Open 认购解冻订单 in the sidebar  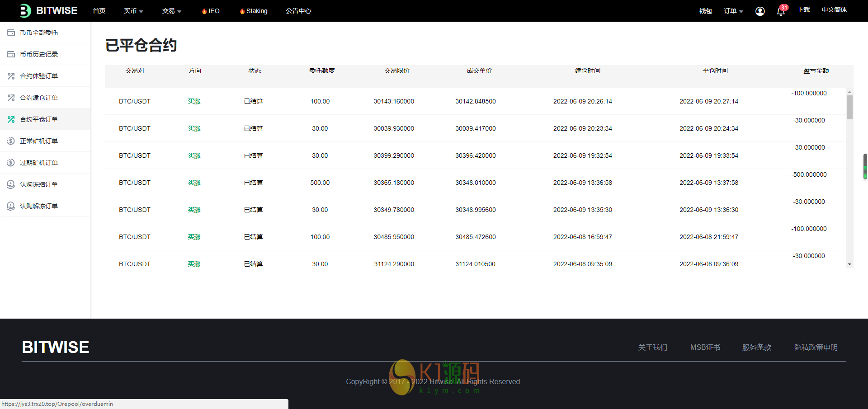[x=45, y=206]
